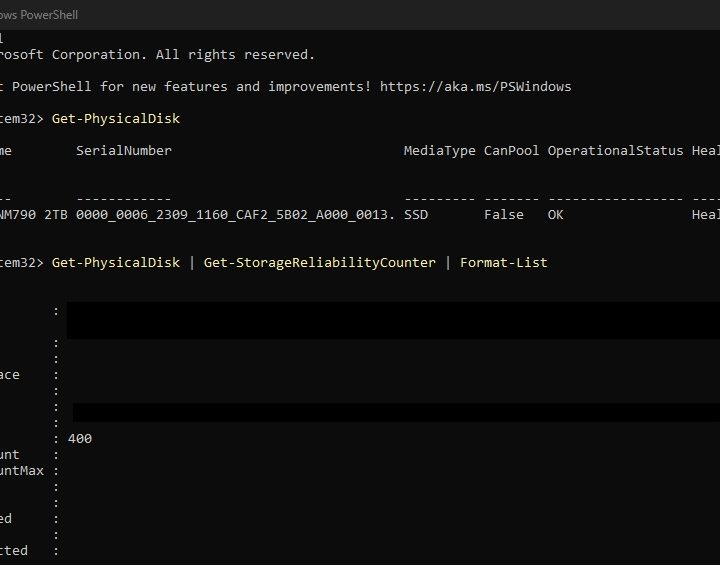The height and width of the screenshot is (565, 720).
Task: Click the https://aka.ms/PSWindows link text
Action: point(476,87)
